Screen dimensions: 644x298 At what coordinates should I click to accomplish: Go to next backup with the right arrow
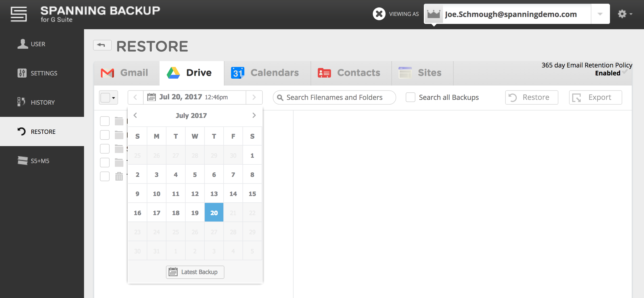point(254,97)
